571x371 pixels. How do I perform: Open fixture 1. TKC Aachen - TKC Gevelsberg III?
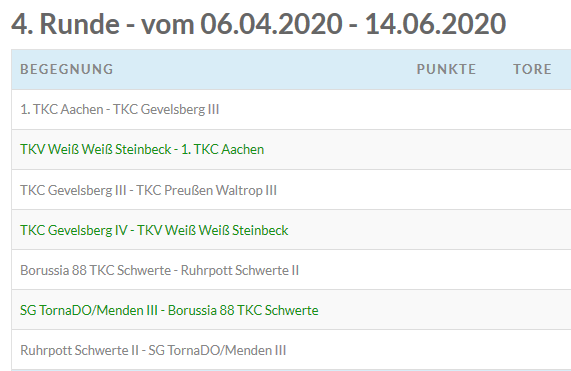(120, 109)
